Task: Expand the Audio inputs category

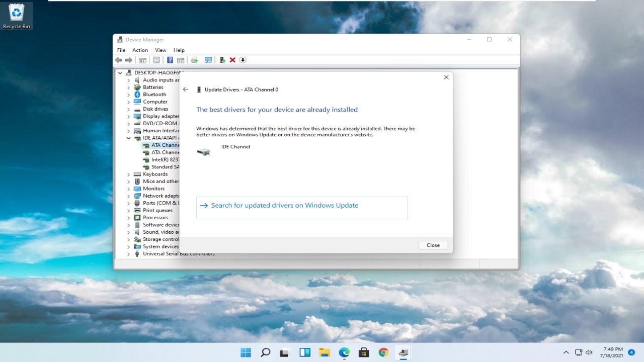Action: [128, 80]
